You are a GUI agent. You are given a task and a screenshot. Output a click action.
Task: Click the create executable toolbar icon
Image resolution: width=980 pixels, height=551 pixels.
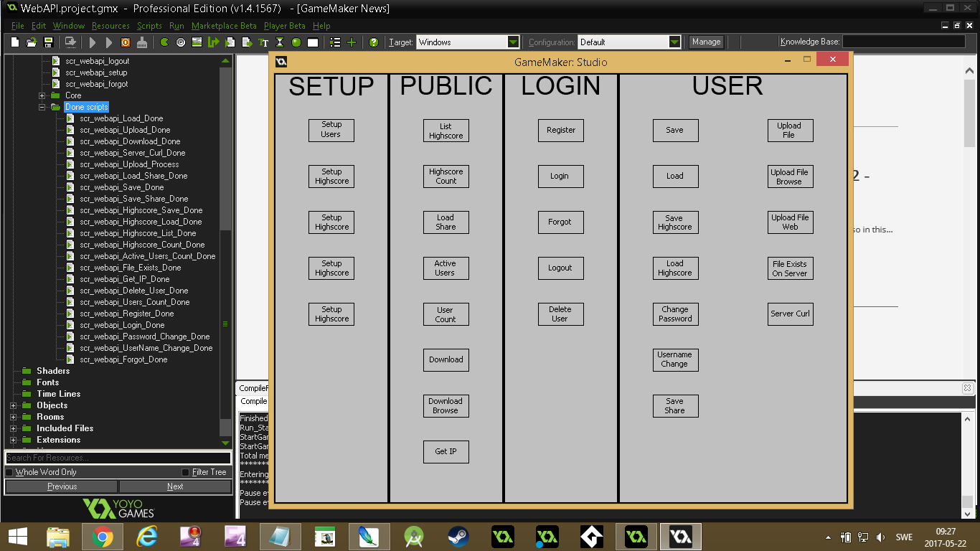coord(71,42)
